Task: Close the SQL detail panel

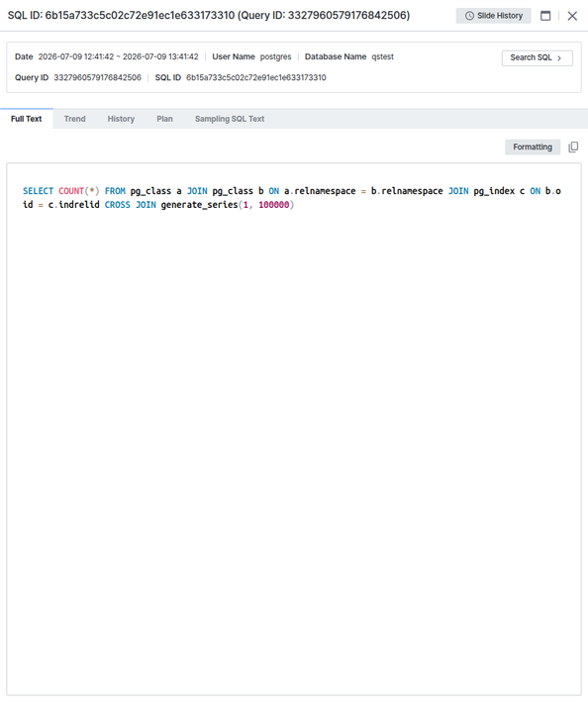Action: pos(572,16)
